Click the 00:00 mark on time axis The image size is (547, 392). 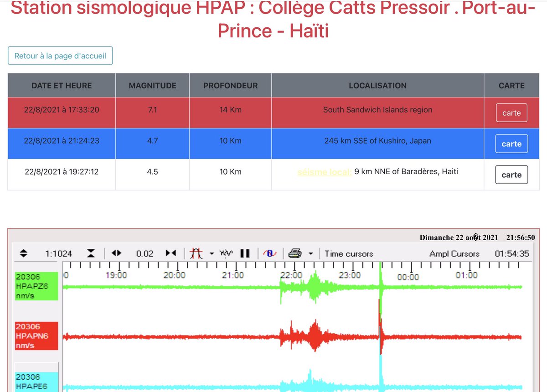pyautogui.click(x=408, y=277)
